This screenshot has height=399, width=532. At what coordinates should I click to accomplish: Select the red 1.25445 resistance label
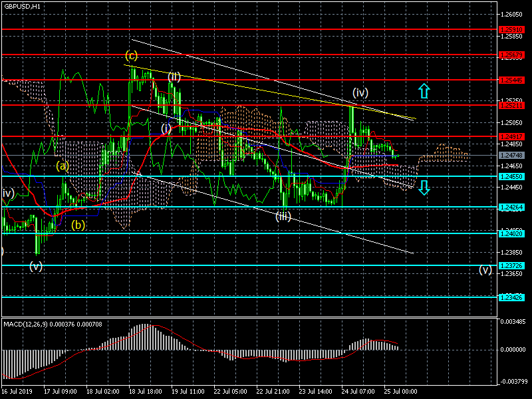click(511, 80)
